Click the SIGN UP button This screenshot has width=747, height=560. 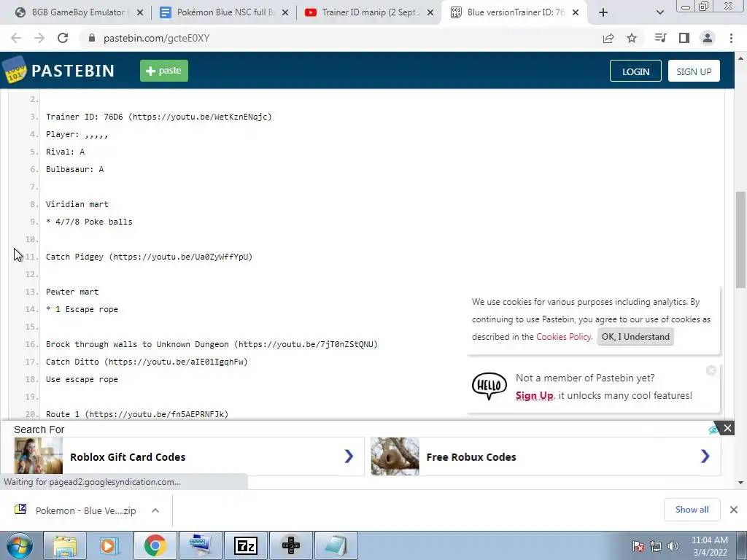coord(694,71)
